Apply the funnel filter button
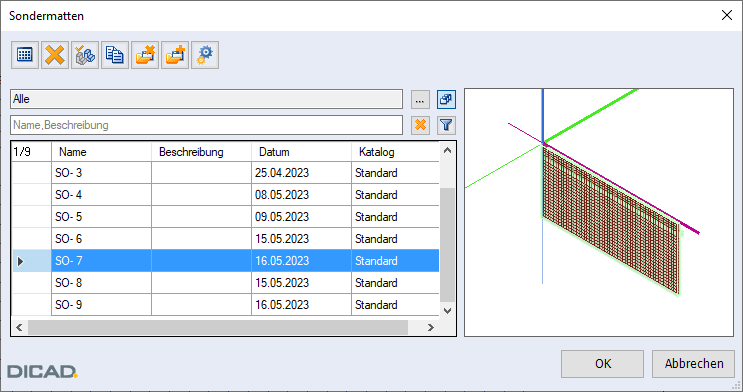743x392 pixels. [x=446, y=125]
